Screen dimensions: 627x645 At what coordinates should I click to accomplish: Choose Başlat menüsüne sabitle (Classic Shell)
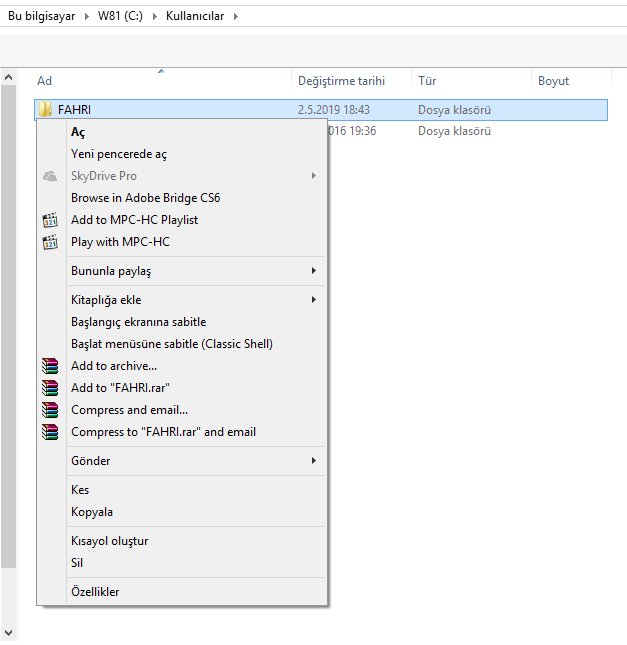click(182, 344)
